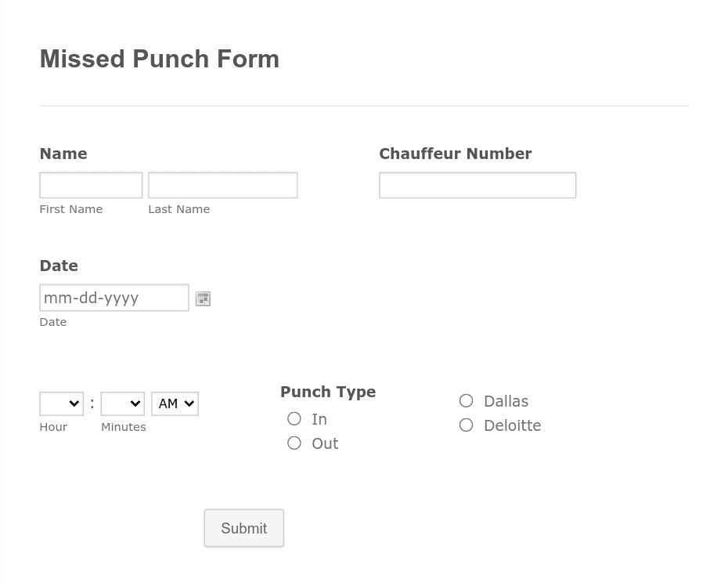Click the "Date" section heading
The height and width of the screenshot is (586, 728).
pyautogui.click(x=58, y=266)
